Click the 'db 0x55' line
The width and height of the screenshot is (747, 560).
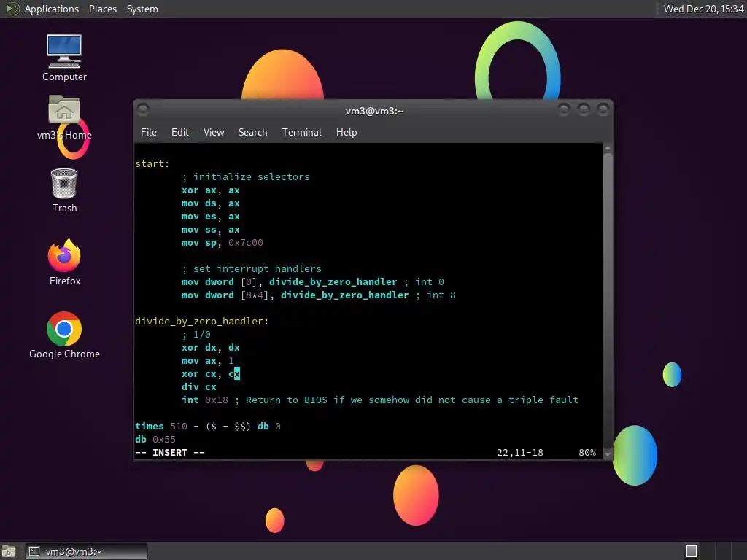(x=155, y=439)
